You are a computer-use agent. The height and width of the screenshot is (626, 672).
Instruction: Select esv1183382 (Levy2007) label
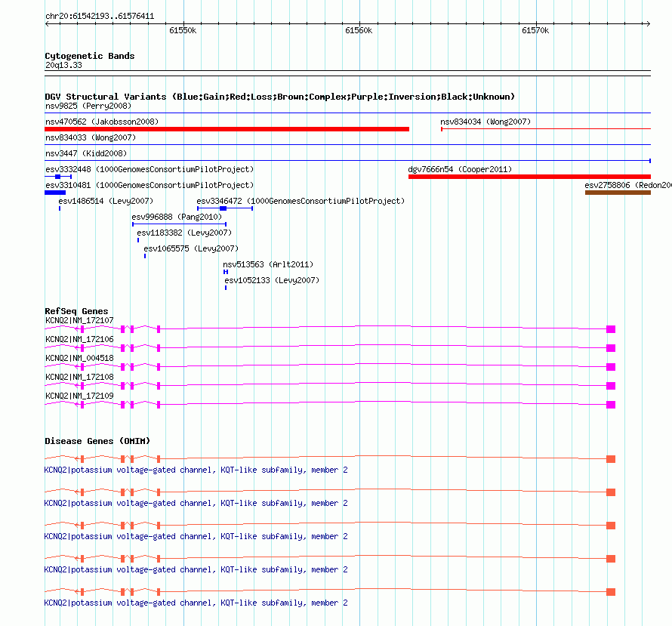184,233
